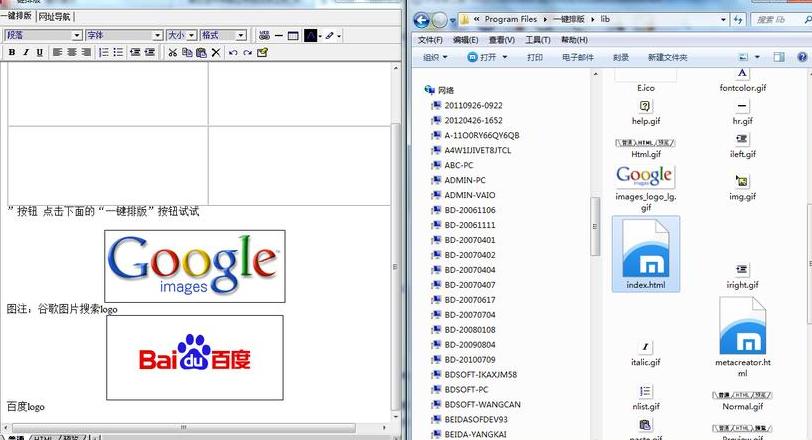Toggle italic formatting in the editor

click(x=25, y=52)
